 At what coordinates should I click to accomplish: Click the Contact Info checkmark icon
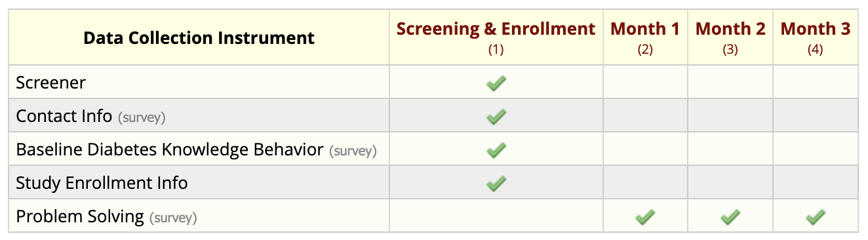pos(496,117)
